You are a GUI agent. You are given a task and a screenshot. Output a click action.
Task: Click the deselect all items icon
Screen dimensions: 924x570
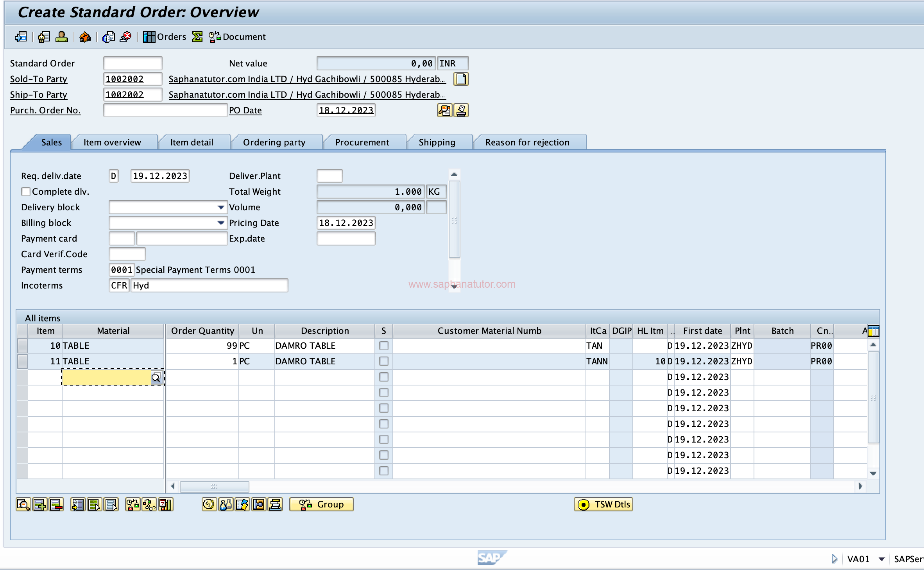click(111, 504)
